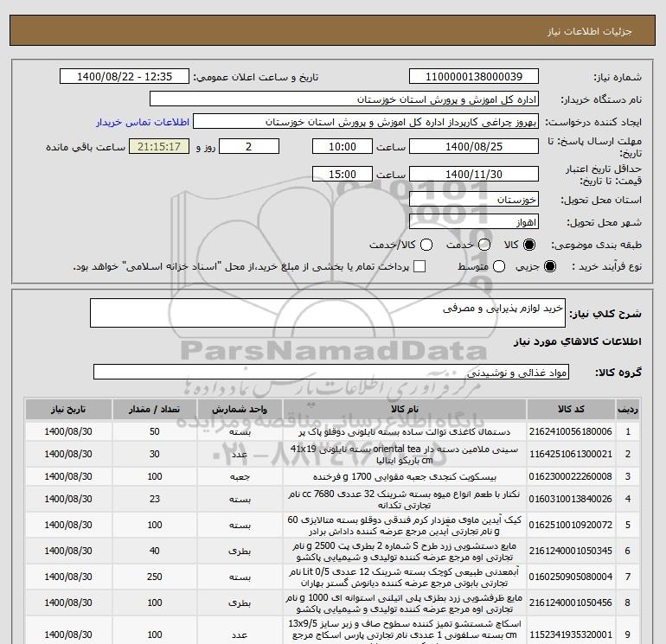Click the price validity time 15:00

343,175
